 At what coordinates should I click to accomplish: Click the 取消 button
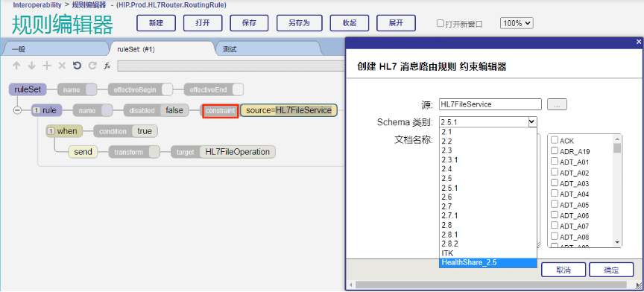[x=563, y=270]
